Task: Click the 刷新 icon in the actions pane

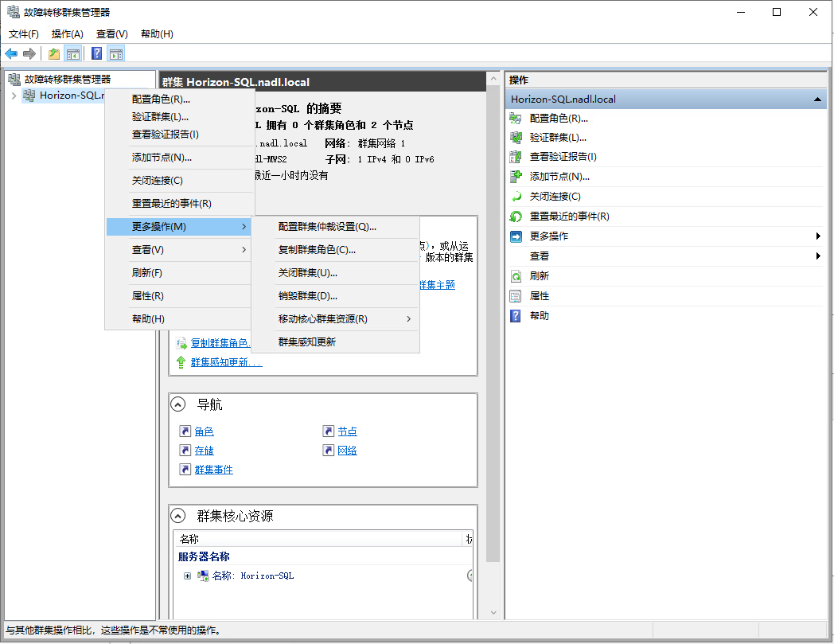Action: pyautogui.click(x=516, y=276)
